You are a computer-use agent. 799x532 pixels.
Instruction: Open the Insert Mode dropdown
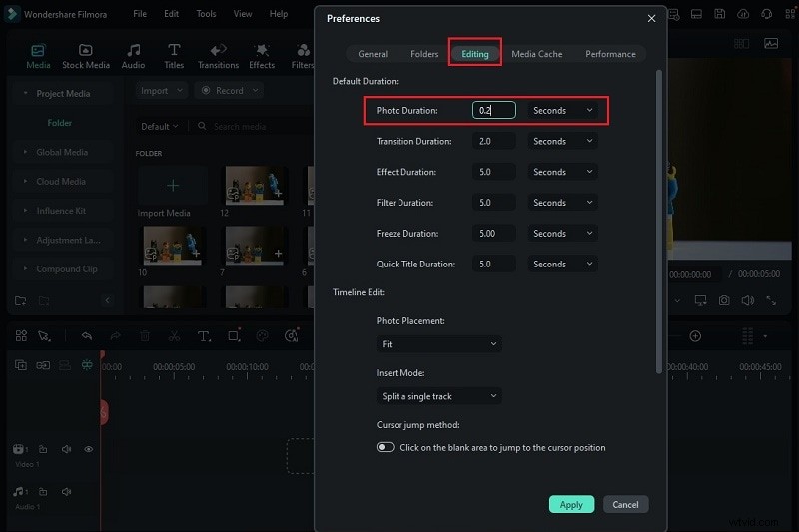coord(438,396)
